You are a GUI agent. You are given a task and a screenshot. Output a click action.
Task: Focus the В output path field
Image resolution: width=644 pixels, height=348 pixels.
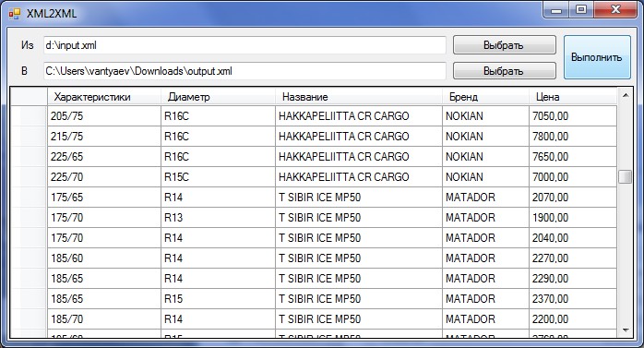tap(244, 71)
